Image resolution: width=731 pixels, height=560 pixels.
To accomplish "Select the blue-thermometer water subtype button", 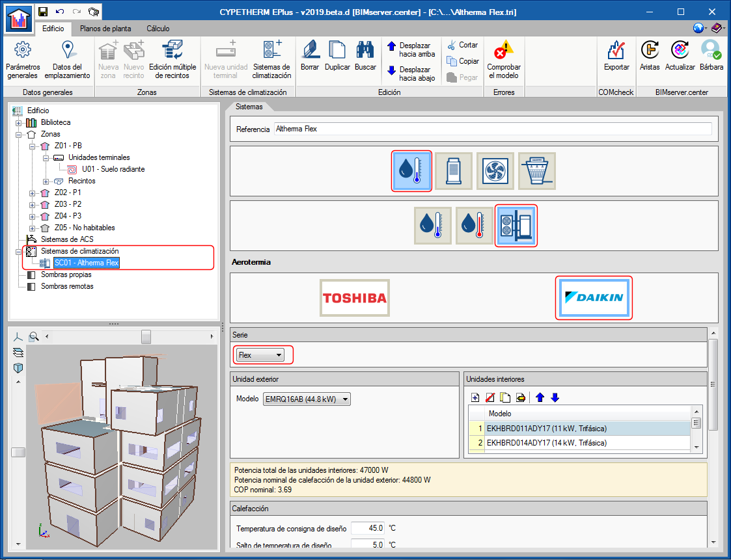I will 433,226.
